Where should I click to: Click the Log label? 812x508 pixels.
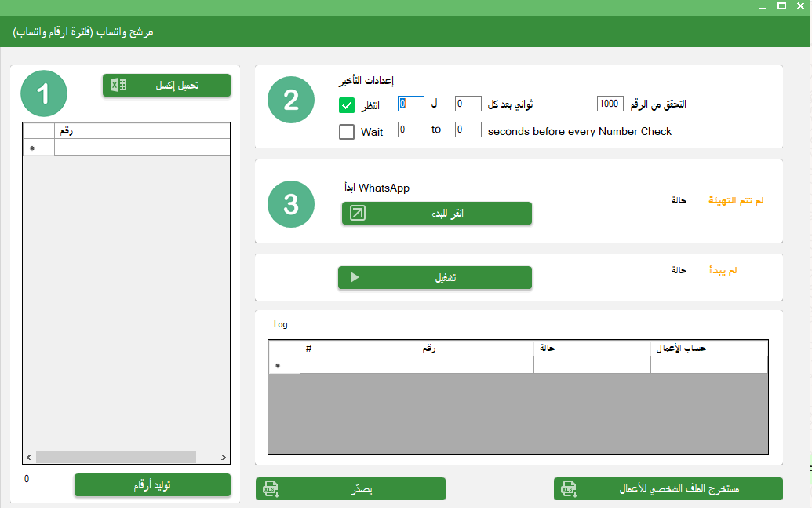[281, 324]
